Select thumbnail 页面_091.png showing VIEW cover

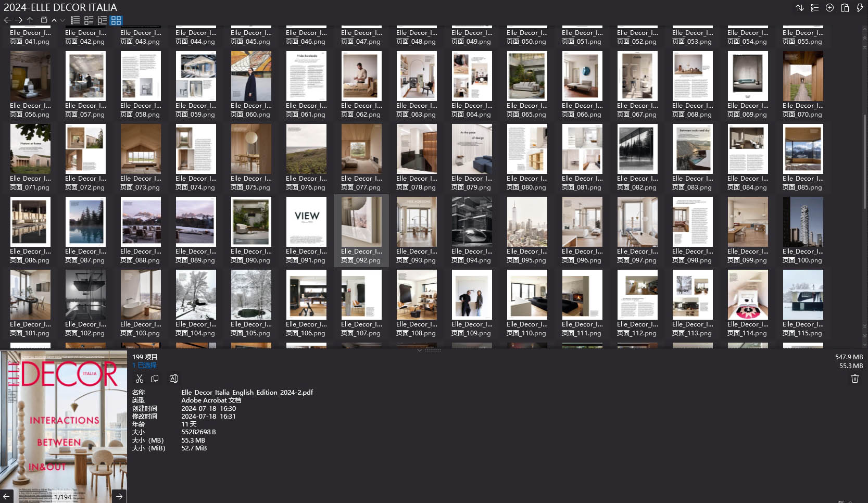[x=306, y=221]
